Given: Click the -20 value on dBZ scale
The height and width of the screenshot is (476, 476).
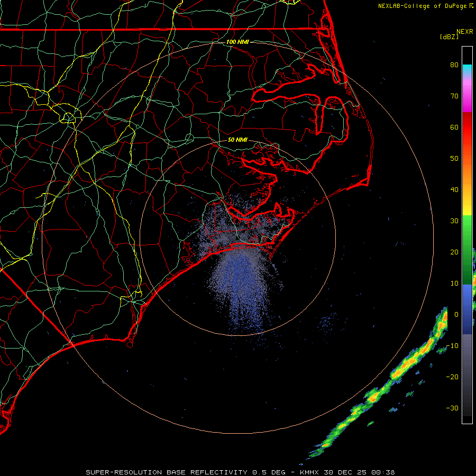Looking at the screenshot, I should (x=452, y=377).
